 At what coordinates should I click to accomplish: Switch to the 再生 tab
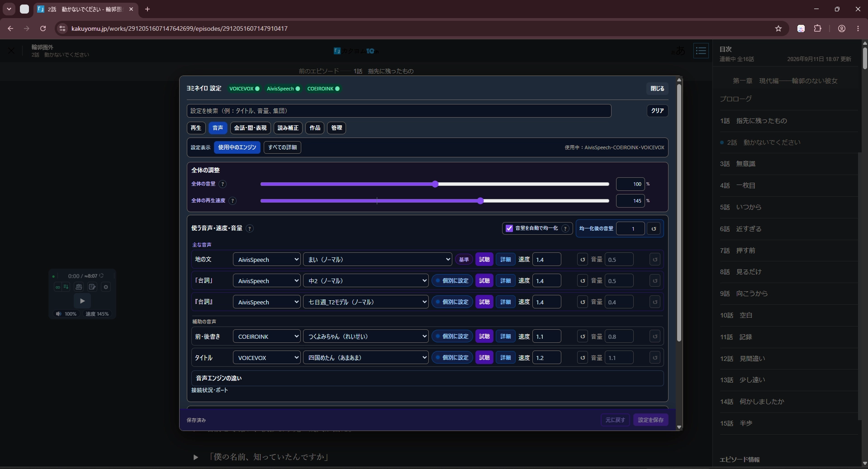coord(196,128)
